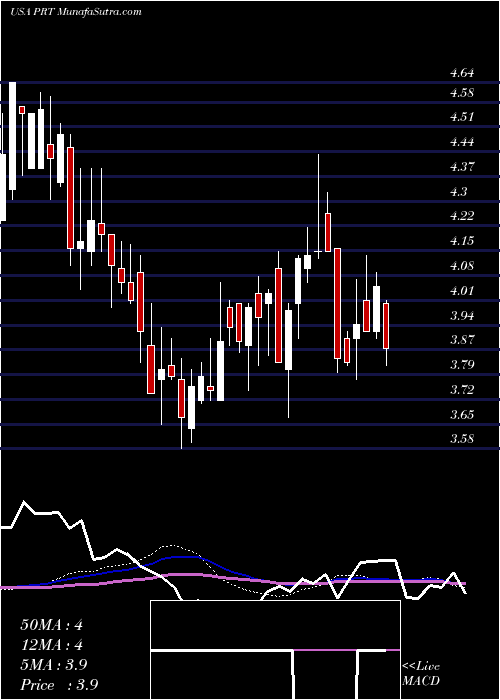Click the last red candlestick on chart
The width and height of the screenshot is (500, 700).
[x=386, y=325]
